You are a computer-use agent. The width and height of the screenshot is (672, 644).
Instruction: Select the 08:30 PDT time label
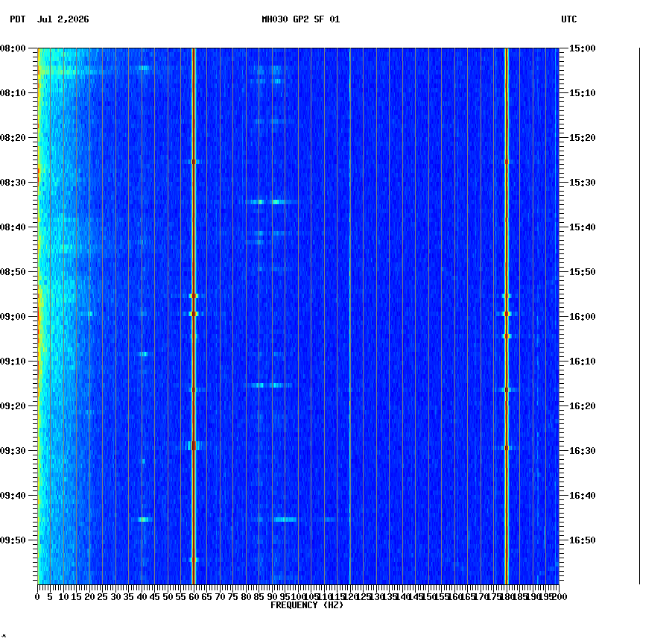(13, 183)
